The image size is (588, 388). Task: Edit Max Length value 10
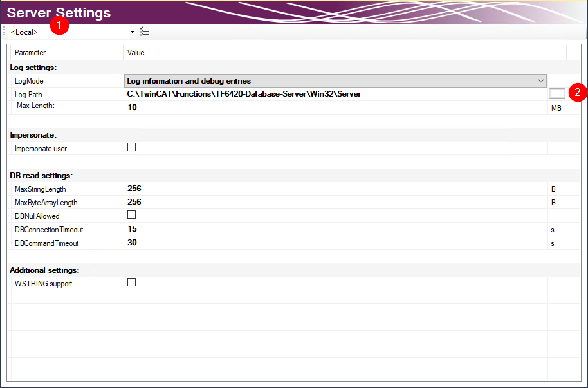(x=335, y=107)
